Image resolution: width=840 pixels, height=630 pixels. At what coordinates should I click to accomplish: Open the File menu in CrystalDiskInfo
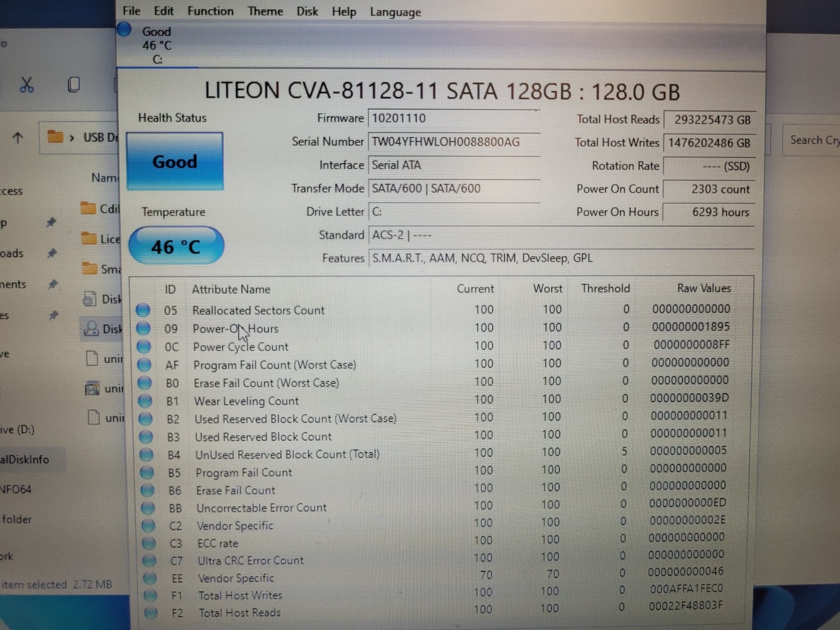click(131, 11)
